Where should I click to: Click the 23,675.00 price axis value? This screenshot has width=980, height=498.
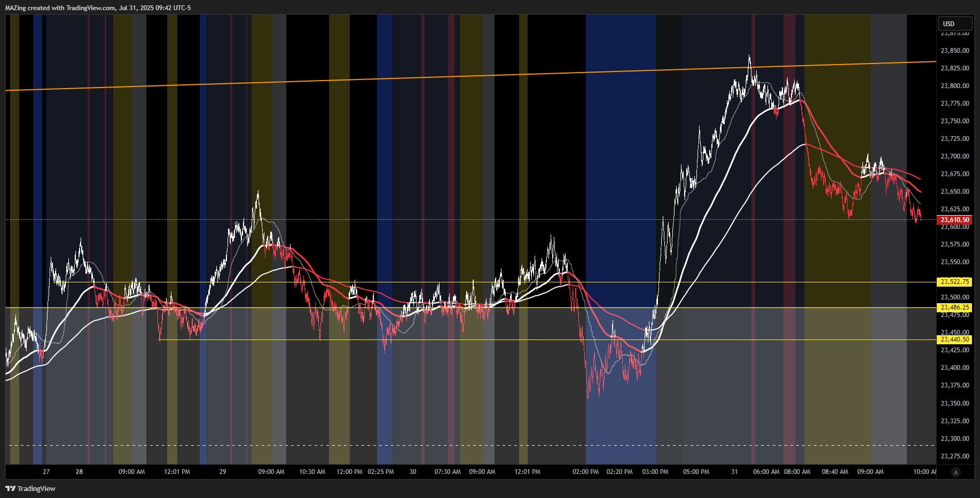(955, 174)
